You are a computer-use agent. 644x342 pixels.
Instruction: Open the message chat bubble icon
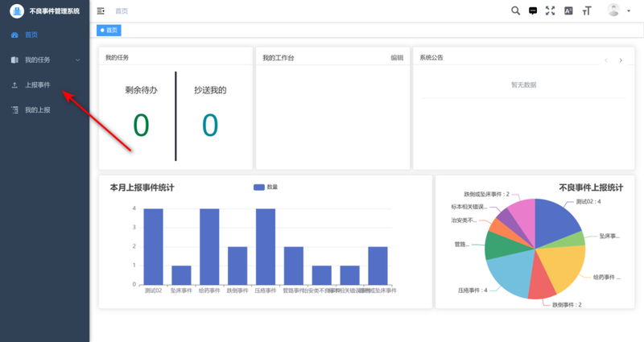[533, 11]
